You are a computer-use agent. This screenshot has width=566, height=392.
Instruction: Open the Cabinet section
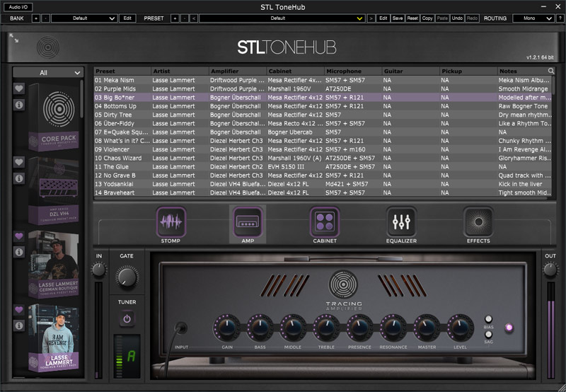325,222
